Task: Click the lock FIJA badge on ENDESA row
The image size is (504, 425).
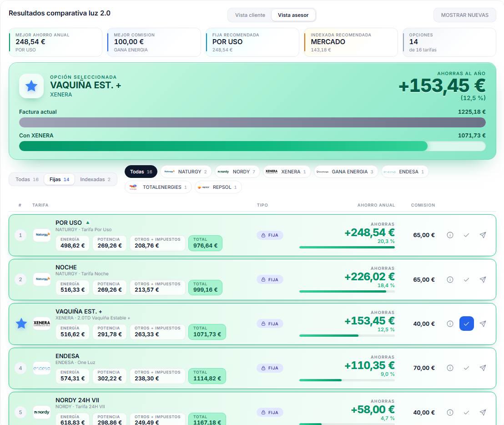Action: click(270, 368)
